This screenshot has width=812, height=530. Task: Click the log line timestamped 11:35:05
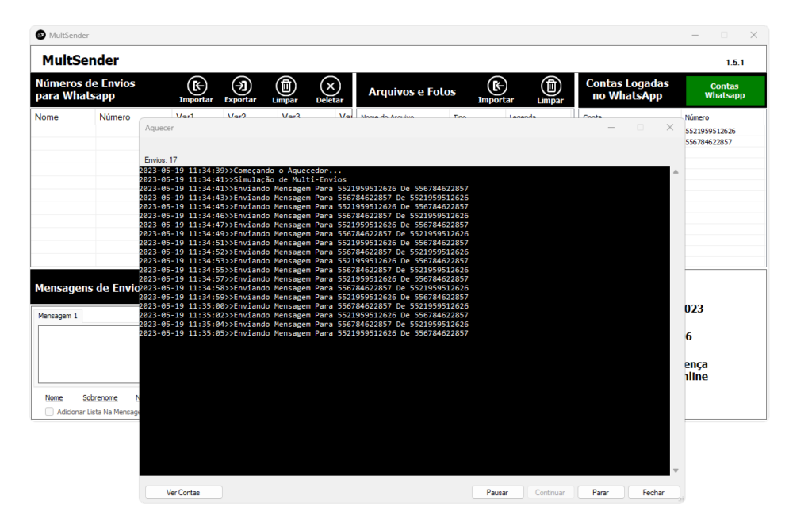point(304,333)
